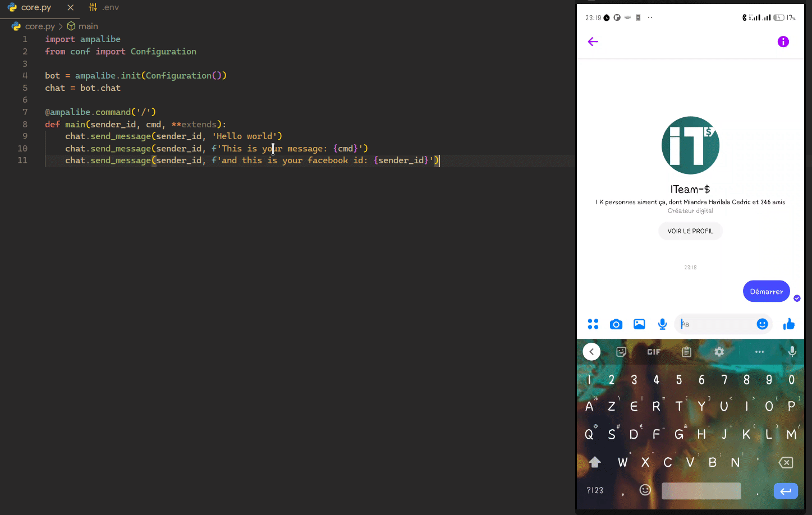812x515 pixels.
Task: Open the emoji picker in message field
Action: click(x=762, y=324)
